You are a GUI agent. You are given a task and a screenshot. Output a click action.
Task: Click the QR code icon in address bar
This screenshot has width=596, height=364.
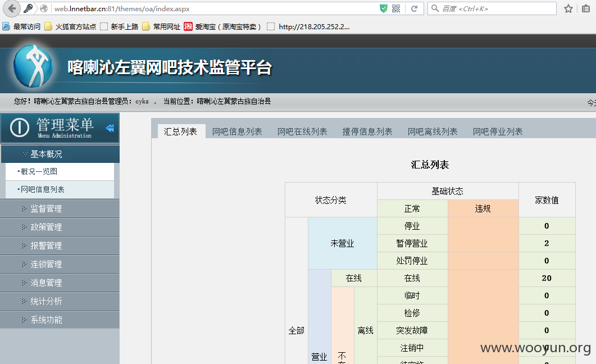coord(396,8)
